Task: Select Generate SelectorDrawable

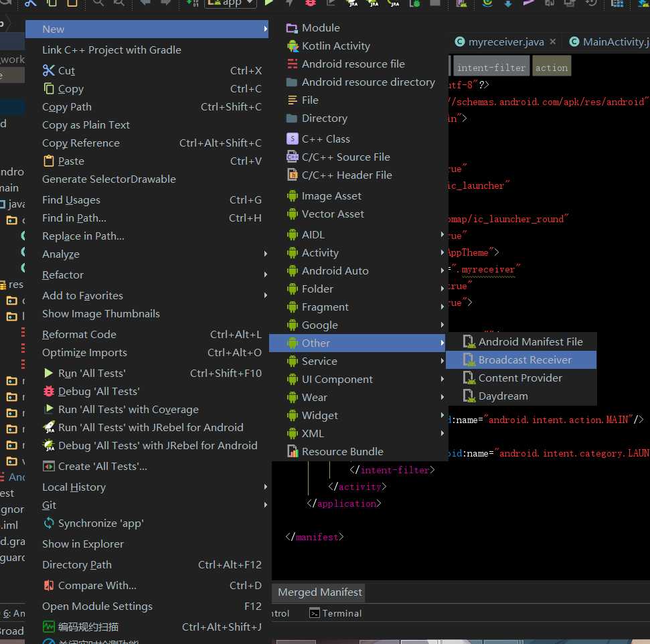Action: [147, 179]
